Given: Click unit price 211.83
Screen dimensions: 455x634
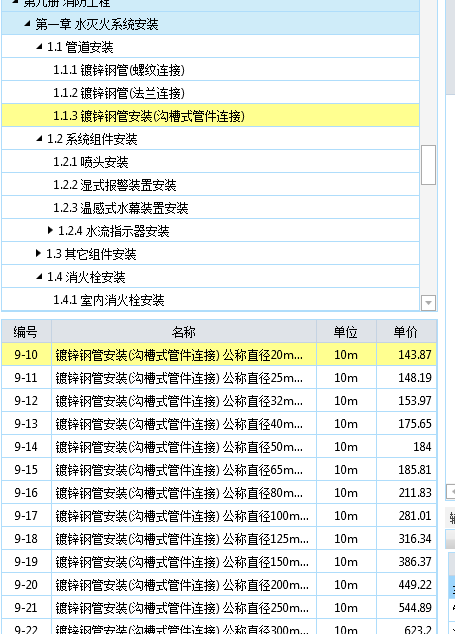Looking at the screenshot, I should click(406, 493).
